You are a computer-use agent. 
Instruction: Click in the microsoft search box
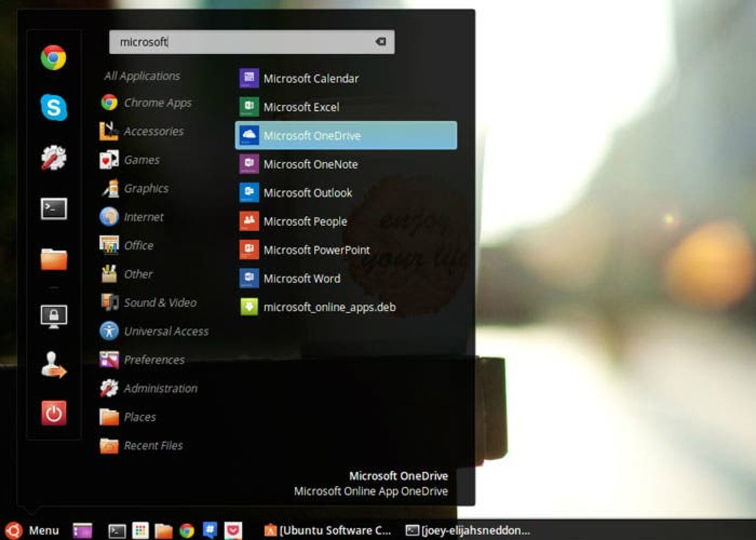coord(252,42)
